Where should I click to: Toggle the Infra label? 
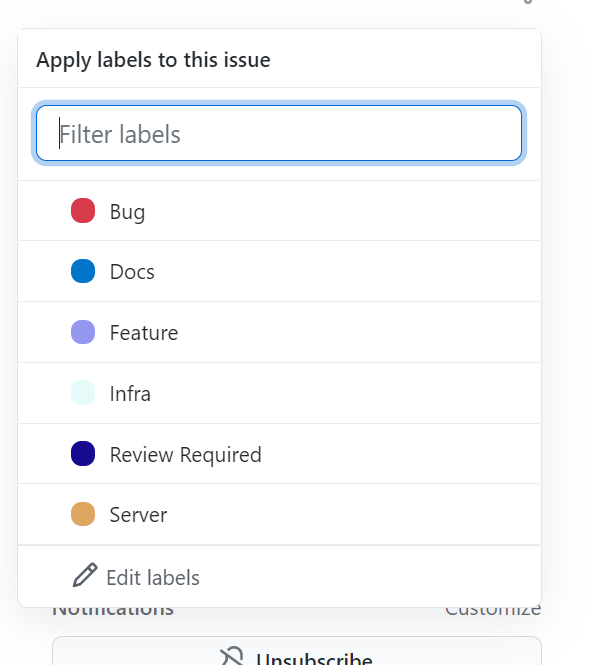pyautogui.click(x=130, y=394)
